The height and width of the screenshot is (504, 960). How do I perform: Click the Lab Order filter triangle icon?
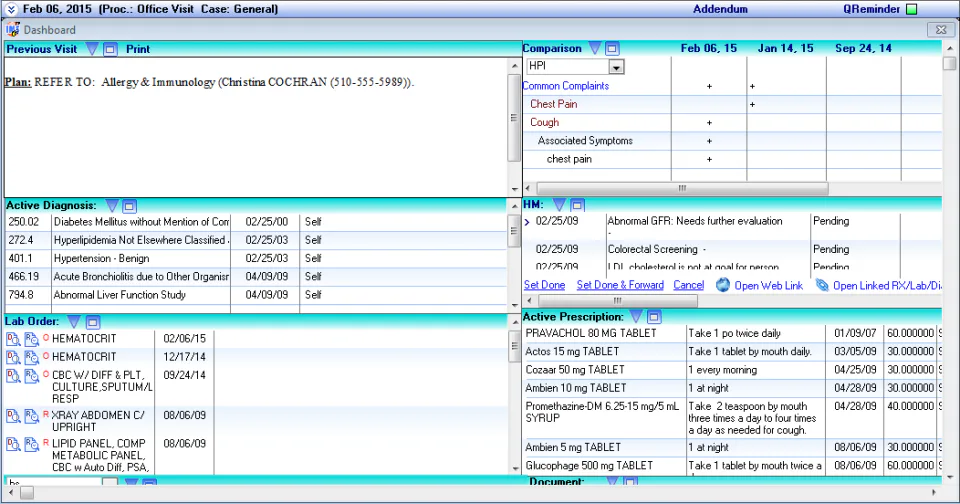pyautogui.click(x=74, y=322)
